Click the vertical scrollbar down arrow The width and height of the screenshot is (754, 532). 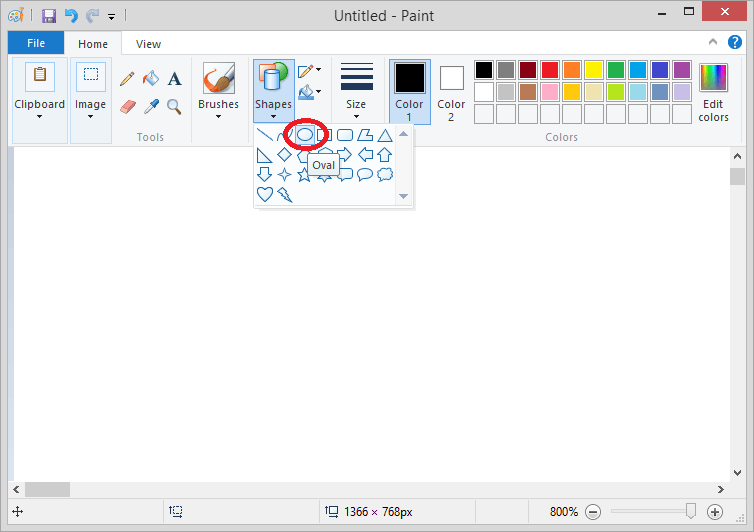click(737, 473)
